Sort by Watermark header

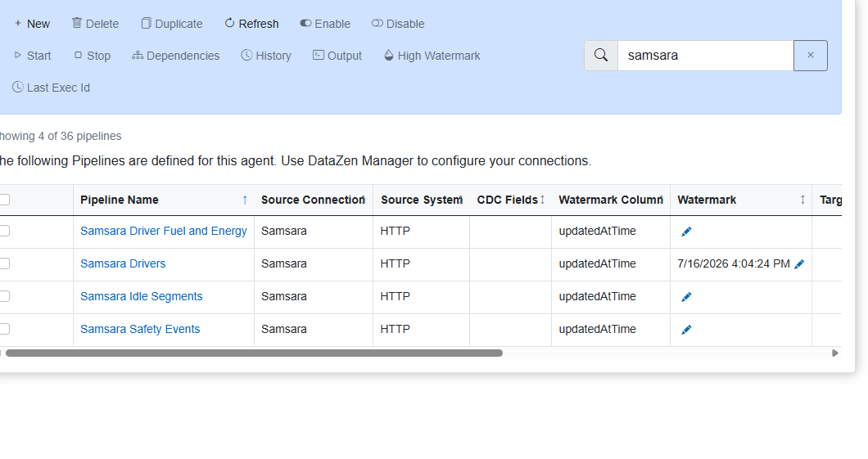pyautogui.click(x=741, y=200)
